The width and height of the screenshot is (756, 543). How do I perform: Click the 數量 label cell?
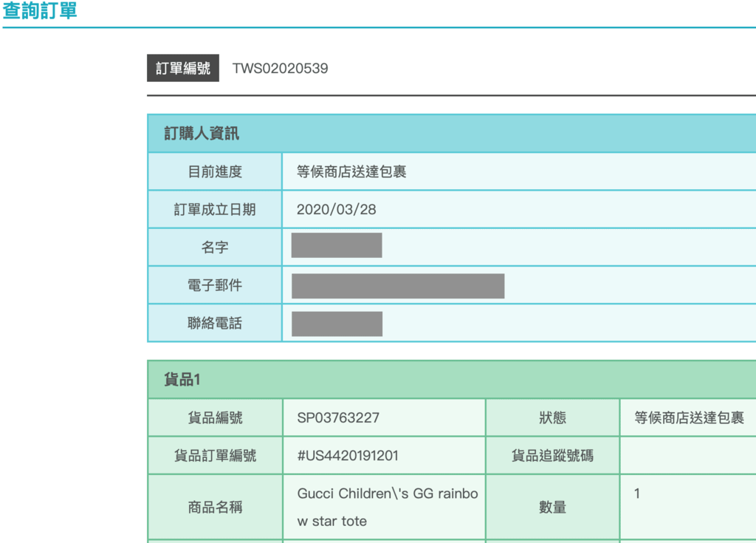(552, 507)
